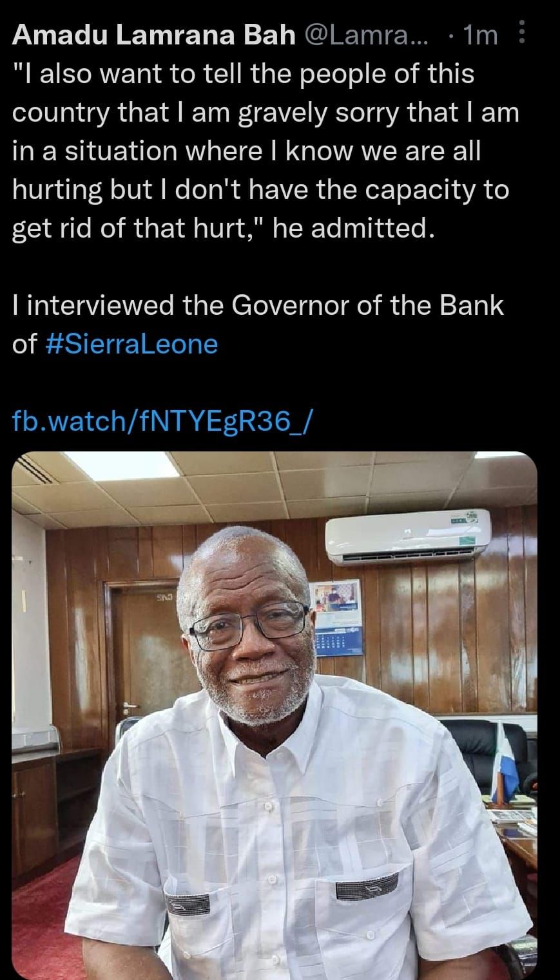The width and height of the screenshot is (560, 980).
Task: Click the 1m tweet timestamp
Action: point(481,35)
